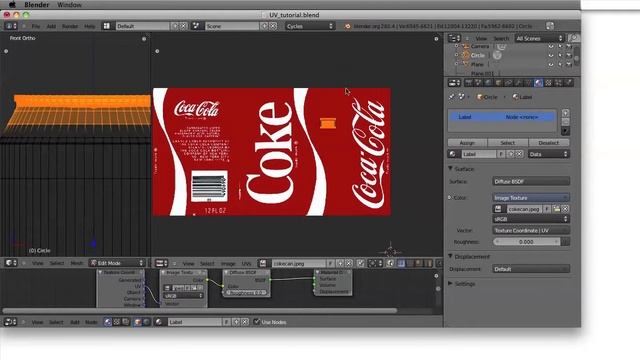Click the node editor horizontal scrollbar

pos(200,311)
